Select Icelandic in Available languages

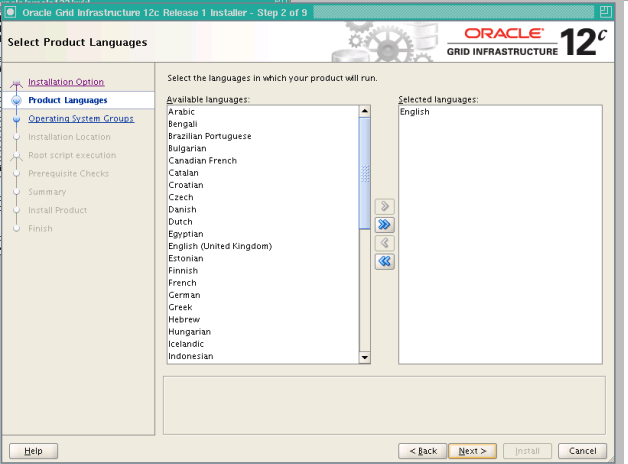[x=263, y=344]
